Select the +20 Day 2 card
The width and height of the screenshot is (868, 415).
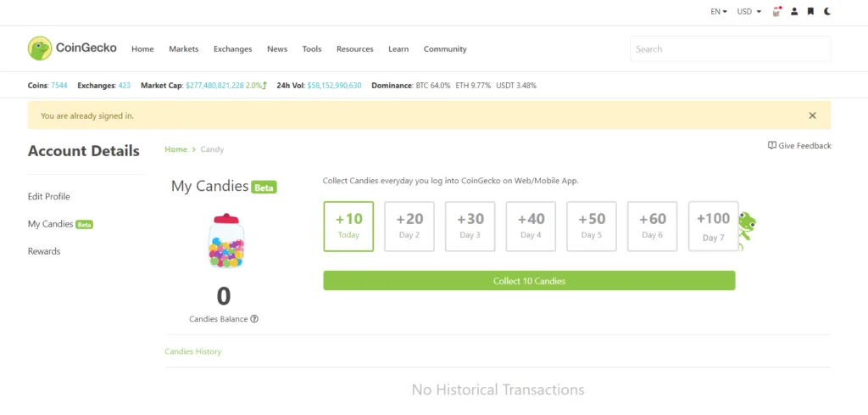click(x=409, y=226)
